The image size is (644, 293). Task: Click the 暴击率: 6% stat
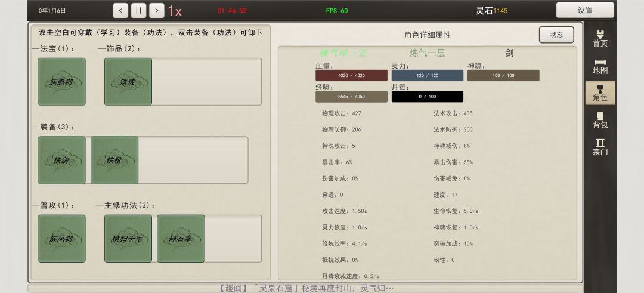click(x=337, y=162)
